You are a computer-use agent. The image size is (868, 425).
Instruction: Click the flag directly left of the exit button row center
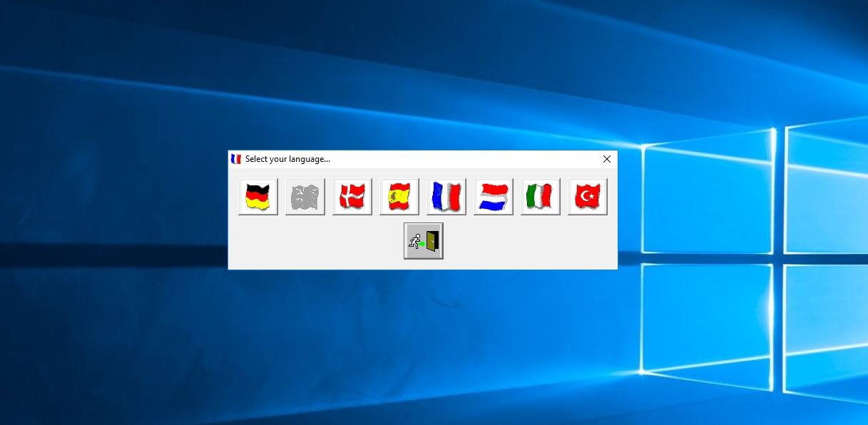pyautogui.click(x=399, y=196)
